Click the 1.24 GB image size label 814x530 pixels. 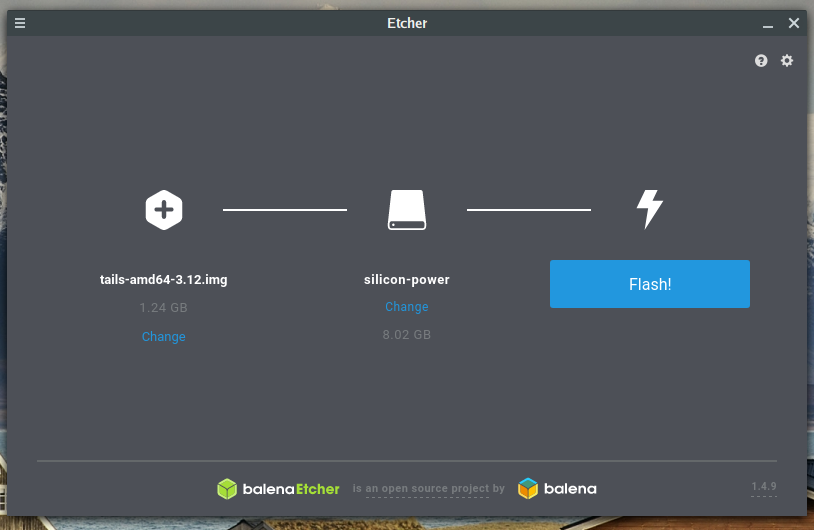tap(164, 308)
